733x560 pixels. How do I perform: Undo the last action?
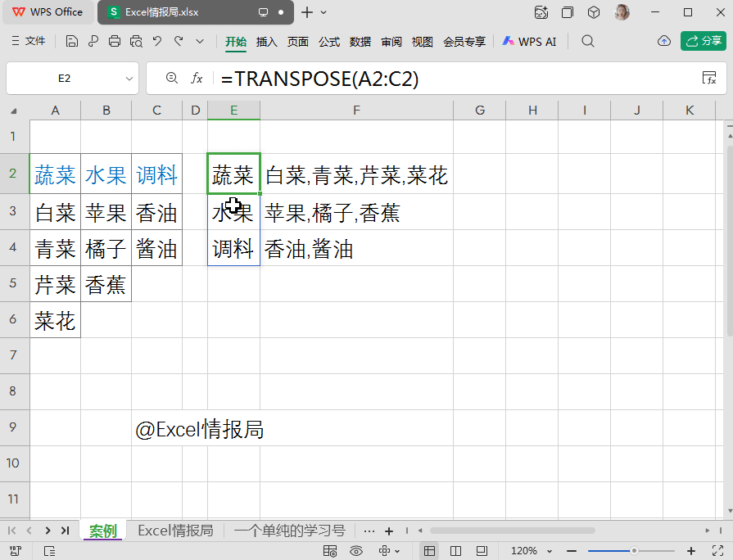[157, 42]
